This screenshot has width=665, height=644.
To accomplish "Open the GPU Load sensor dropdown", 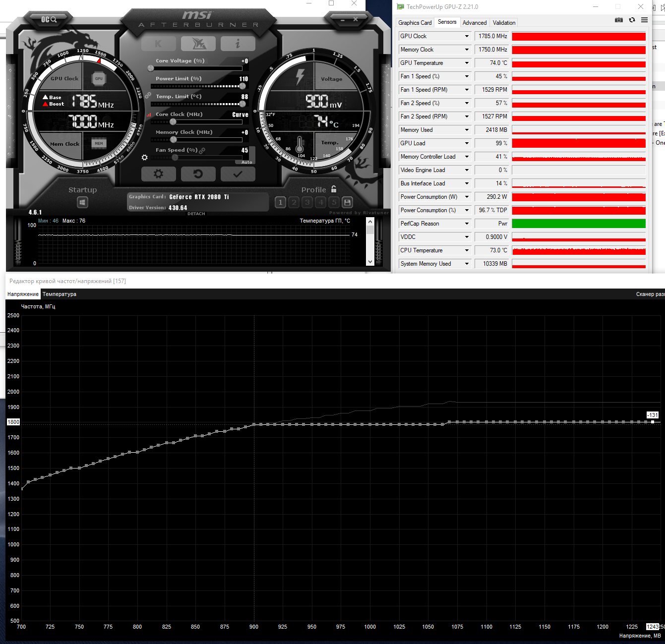I will pyautogui.click(x=467, y=143).
